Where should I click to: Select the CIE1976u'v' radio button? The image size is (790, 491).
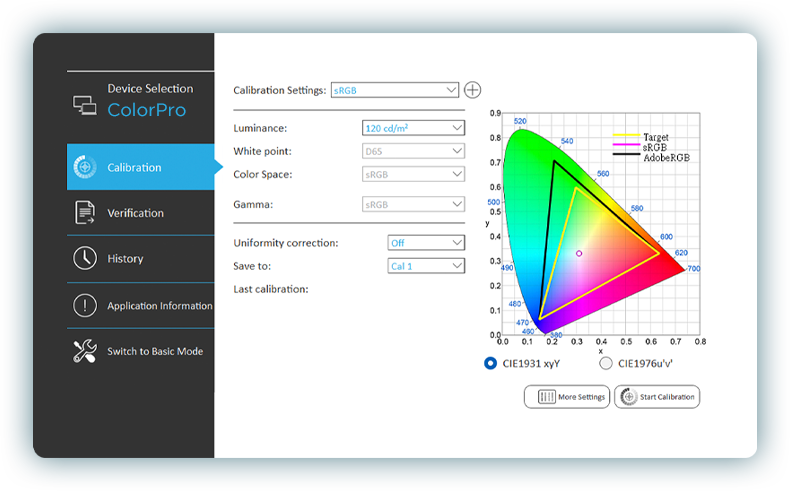pyautogui.click(x=606, y=363)
